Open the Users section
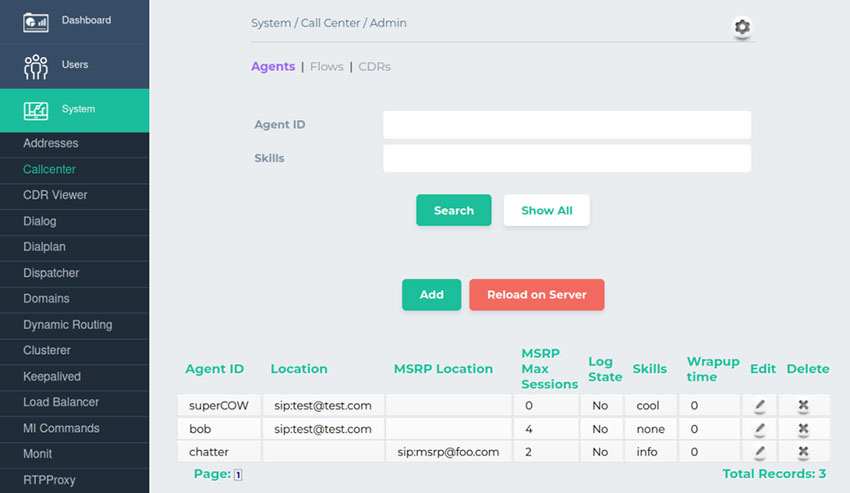850x493 pixels. tap(74, 65)
